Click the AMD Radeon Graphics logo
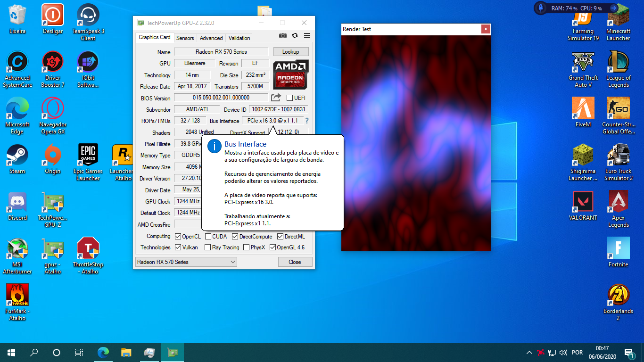The height and width of the screenshot is (362, 644). (x=291, y=74)
